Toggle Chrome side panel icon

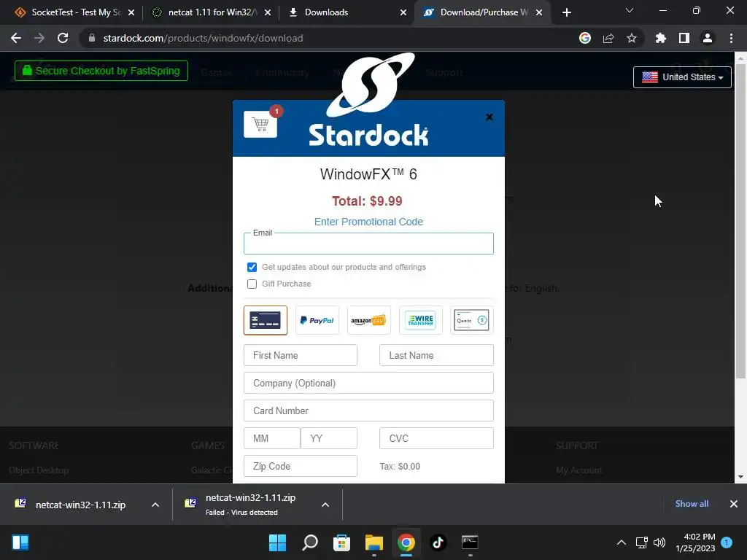(684, 38)
